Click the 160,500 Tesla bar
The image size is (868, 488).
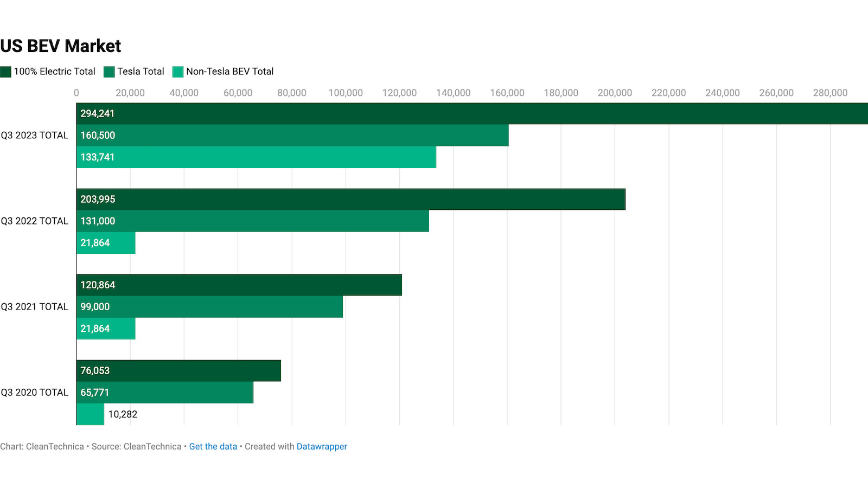click(x=292, y=136)
